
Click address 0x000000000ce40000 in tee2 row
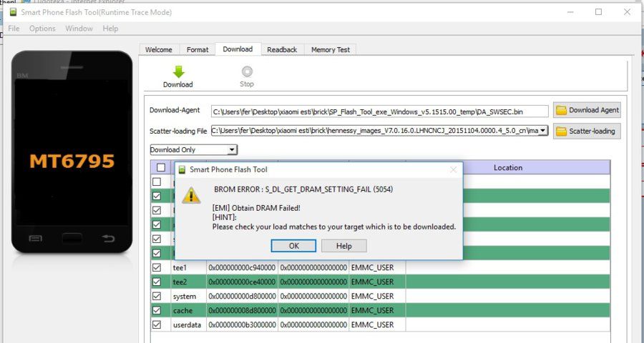tap(242, 282)
